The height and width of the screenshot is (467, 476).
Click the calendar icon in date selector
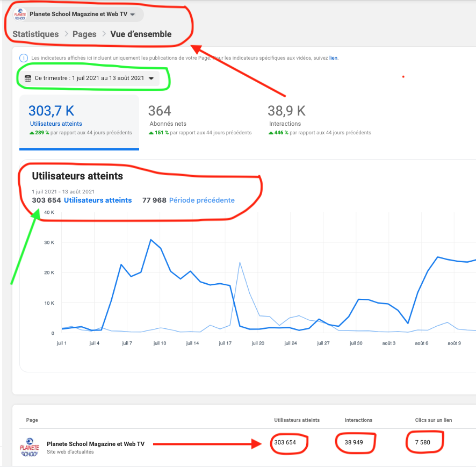(x=28, y=78)
